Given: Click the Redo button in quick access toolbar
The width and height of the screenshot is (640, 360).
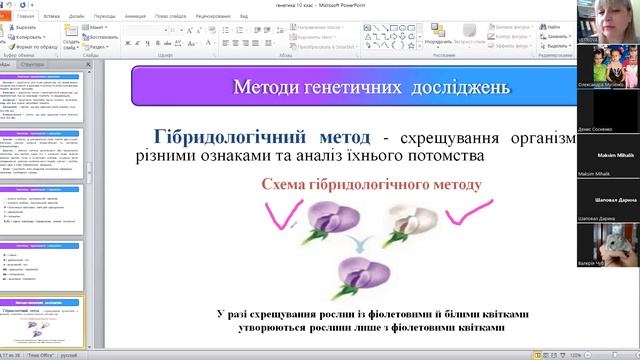Looking at the screenshot, I should (x=22, y=5).
